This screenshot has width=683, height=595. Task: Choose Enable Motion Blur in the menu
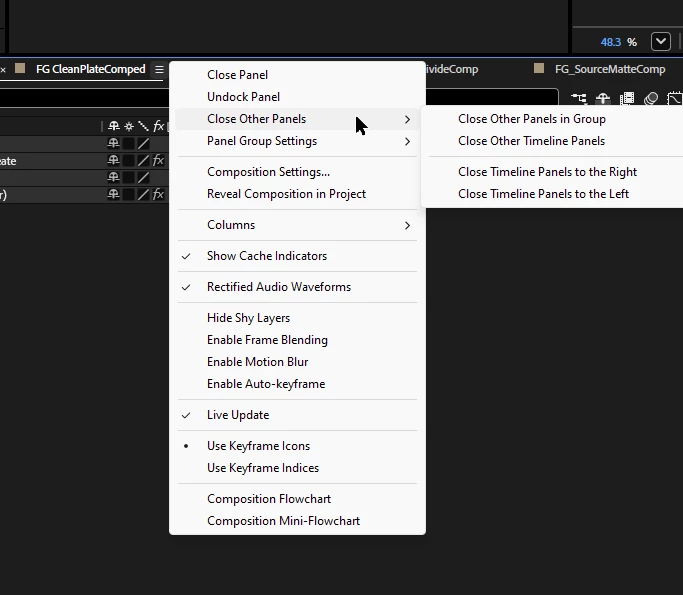pos(297,362)
